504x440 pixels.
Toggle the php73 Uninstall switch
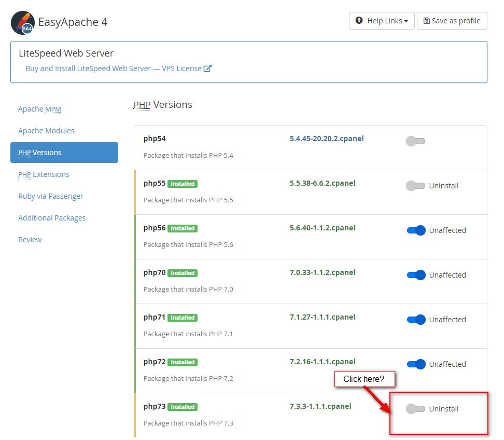point(415,409)
